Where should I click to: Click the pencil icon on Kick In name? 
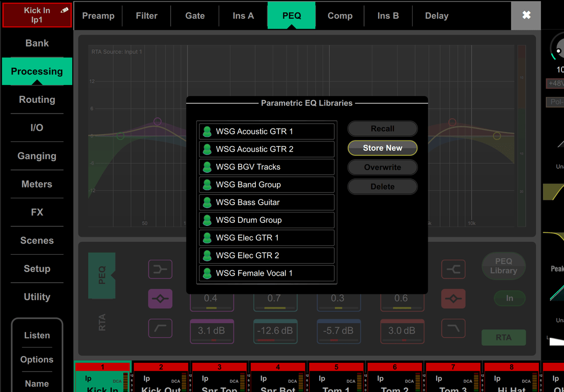pyautogui.click(x=64, y=10)
